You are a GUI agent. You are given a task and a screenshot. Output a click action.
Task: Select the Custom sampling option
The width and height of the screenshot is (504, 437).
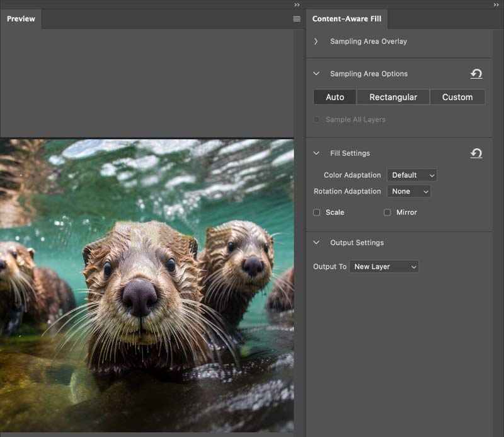tap(457, 97)
